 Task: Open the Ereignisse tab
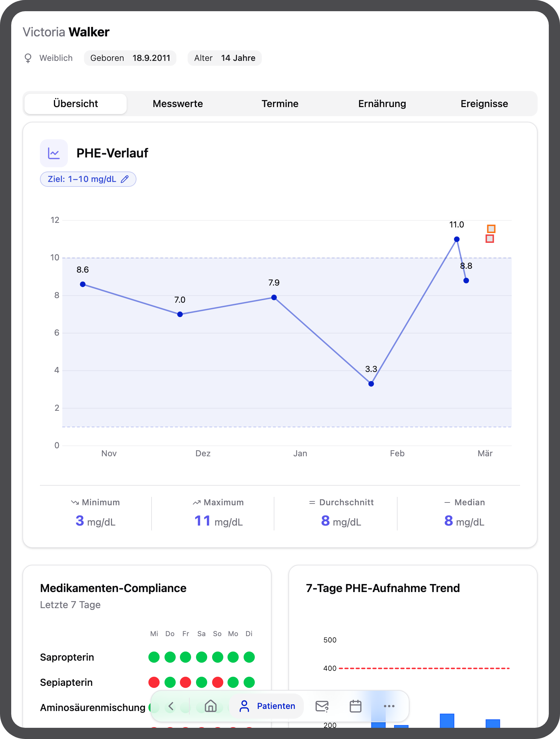point(484,104)
